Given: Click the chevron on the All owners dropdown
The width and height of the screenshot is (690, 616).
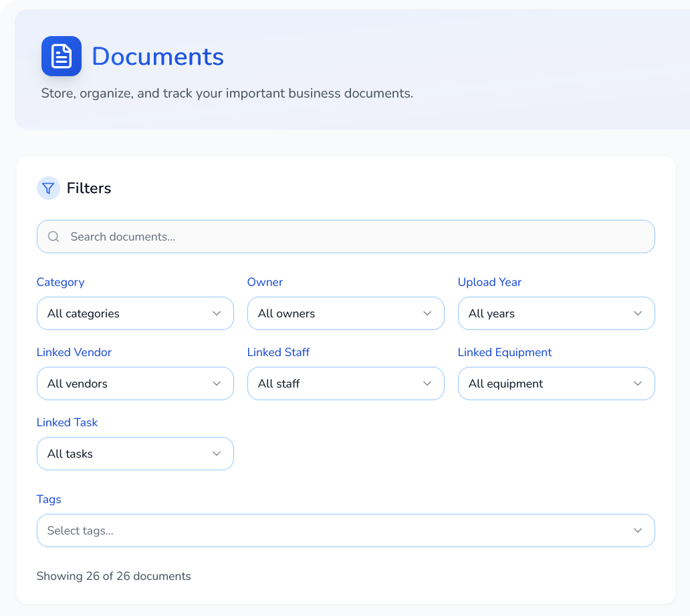Looking at the screenshot, I should [x=427, y=313].
